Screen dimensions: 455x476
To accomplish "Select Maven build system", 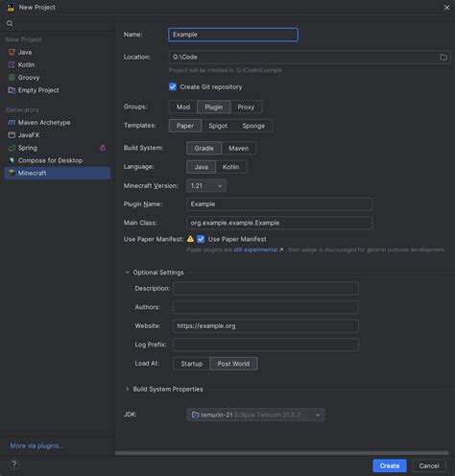I will [x=239, y=148].
